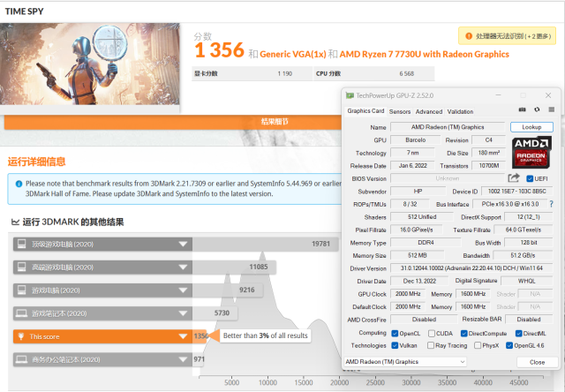Click the Memory Size 512 MB field

point(418,255)
